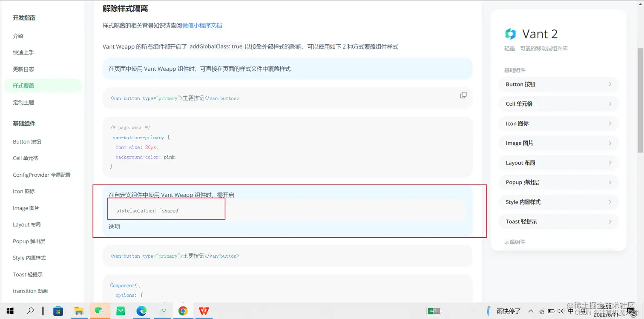The width and height of the screenshot is (644, 319).
Task: Open the volume speaker tray icon
Action: click(x=561, y=311)
